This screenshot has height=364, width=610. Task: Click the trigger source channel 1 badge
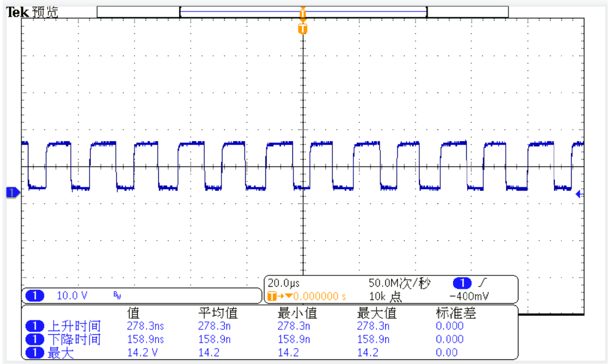pos(462,283)
